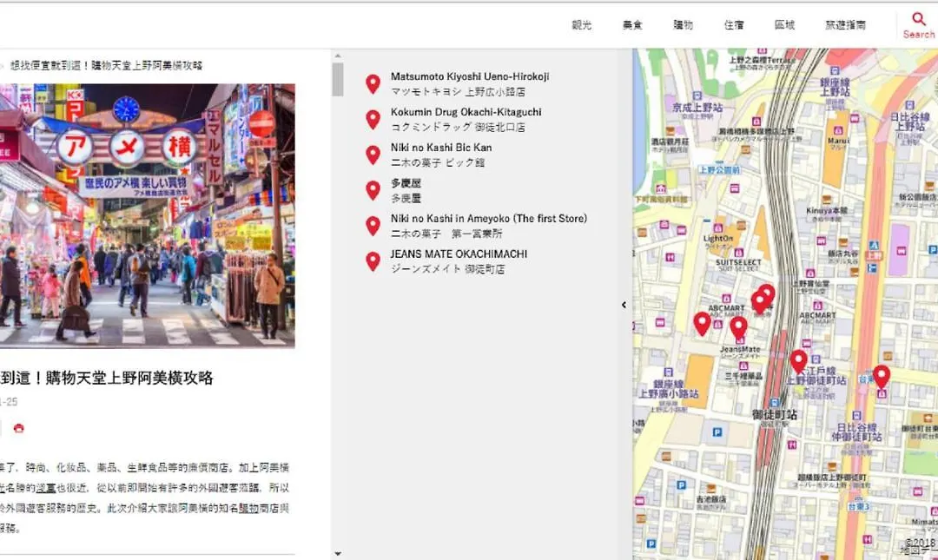This screenshot has width=938, height=560.
Task: Select map pin above 上野御徒町站 label
Action: 799,362
